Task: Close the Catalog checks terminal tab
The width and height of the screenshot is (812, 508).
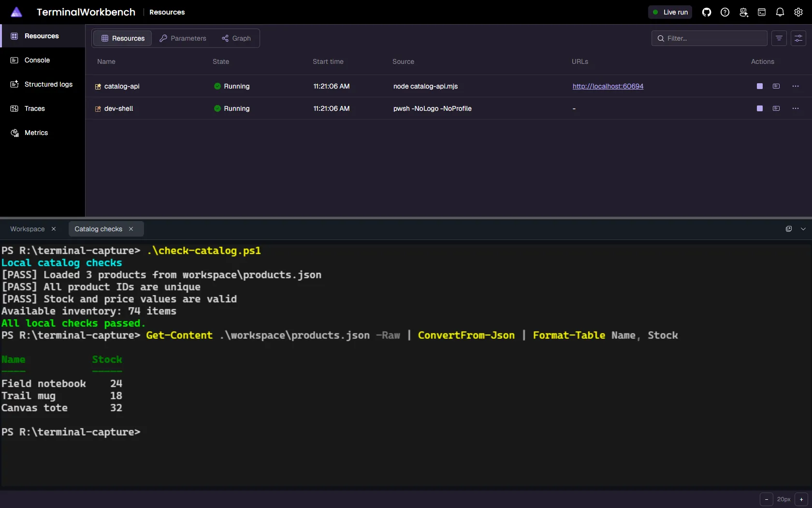Action: [131, 229]
